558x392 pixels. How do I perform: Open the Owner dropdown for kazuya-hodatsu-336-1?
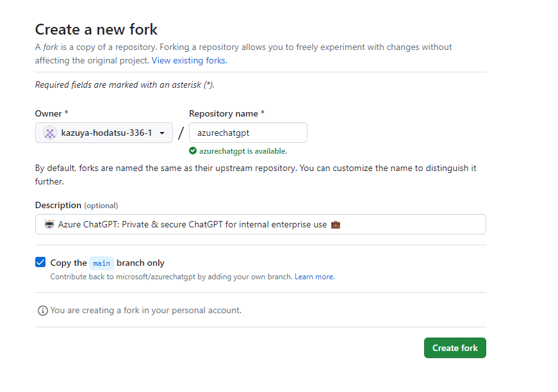pos(104,133)
